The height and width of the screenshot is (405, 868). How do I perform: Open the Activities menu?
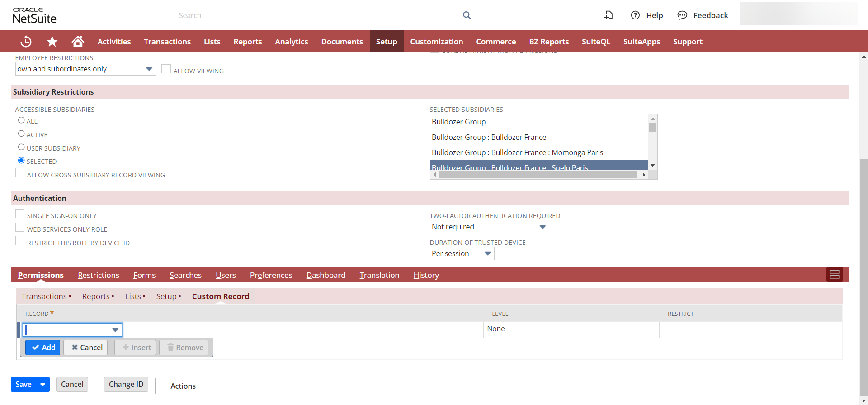pyautogui.click(x=114, y=42)
